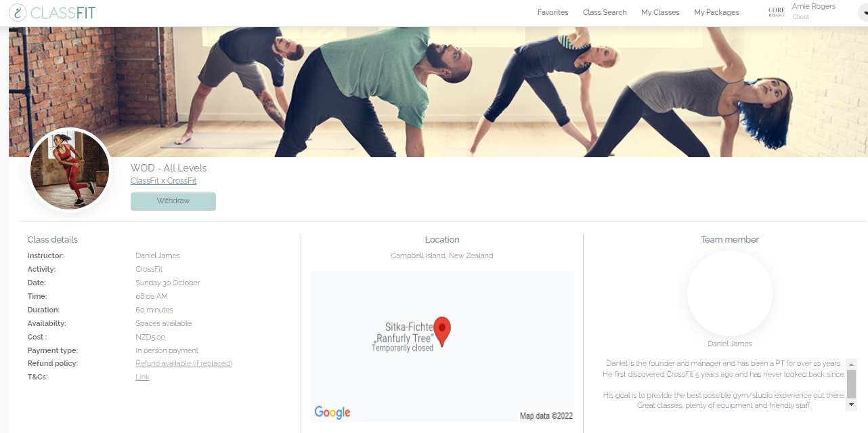Viewport: 868px width, 433px height.
Task: Click the bio scrollbar up arrow
Action: point(852,364)
